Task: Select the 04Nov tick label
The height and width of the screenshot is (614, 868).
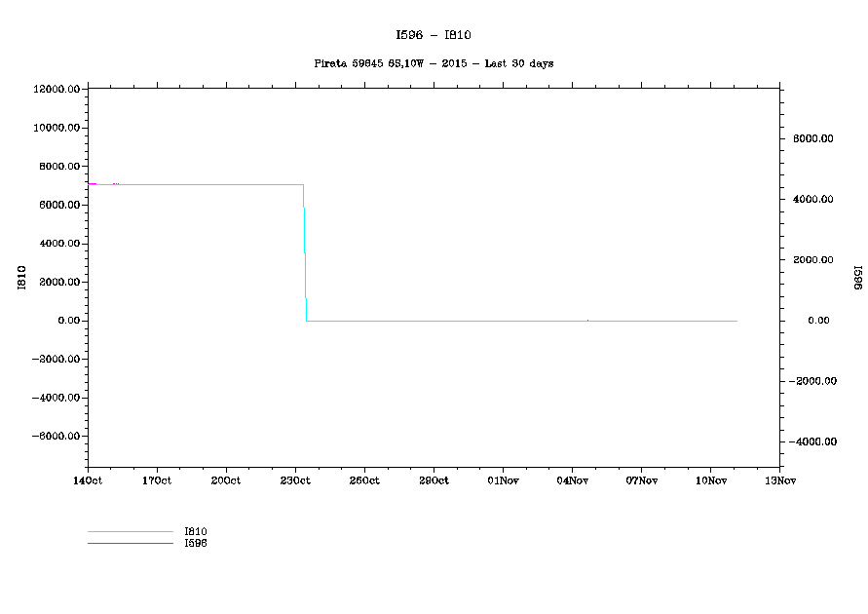Action: [572, 480]
